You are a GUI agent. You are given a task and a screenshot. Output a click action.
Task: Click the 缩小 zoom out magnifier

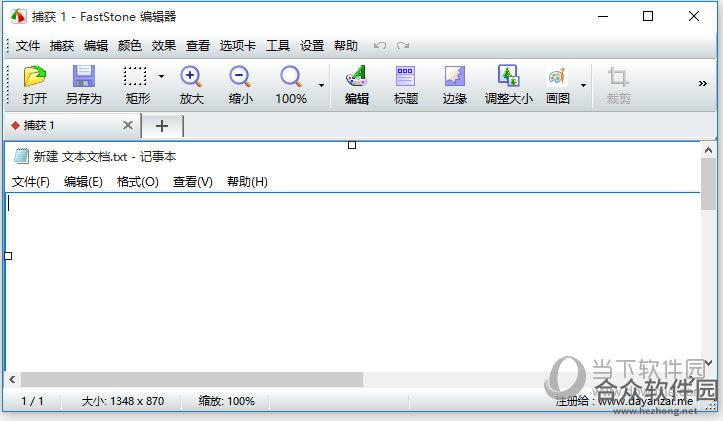tap(240, 76)
